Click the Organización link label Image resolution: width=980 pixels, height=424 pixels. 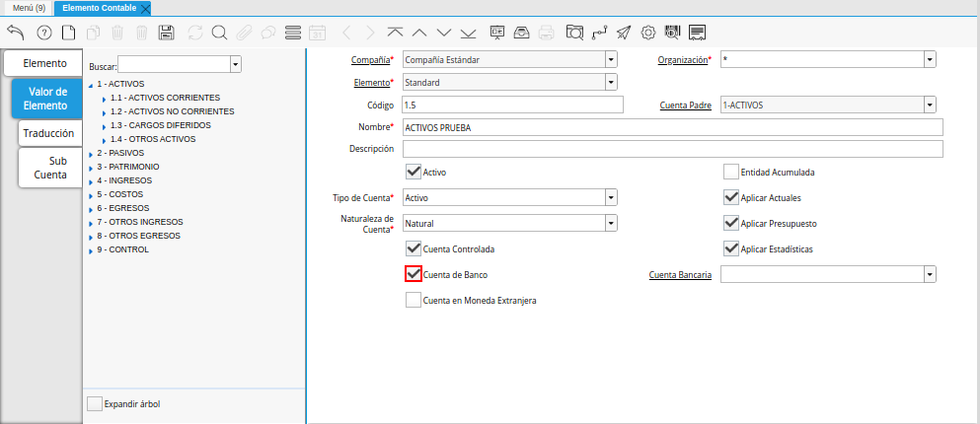click(682, 60)
